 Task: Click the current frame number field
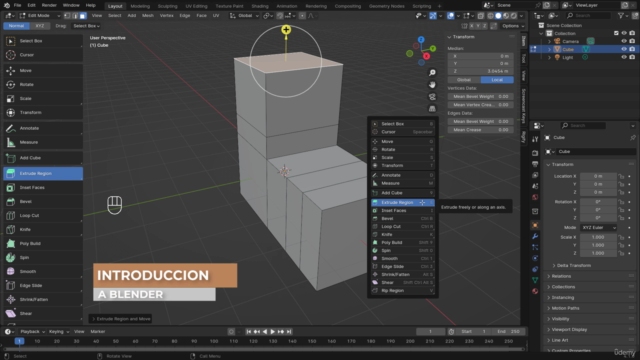tap(431, 331)
